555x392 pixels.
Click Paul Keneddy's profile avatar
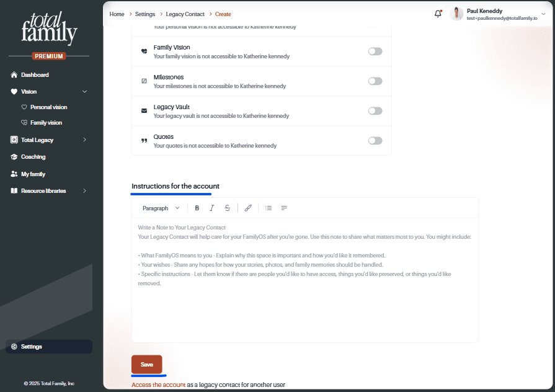[456, 14]
